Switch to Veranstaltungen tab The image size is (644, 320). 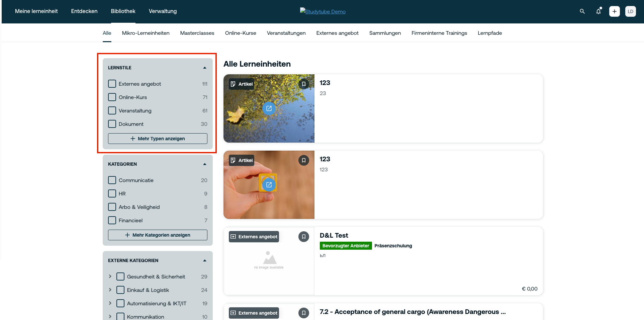point(286,33)
